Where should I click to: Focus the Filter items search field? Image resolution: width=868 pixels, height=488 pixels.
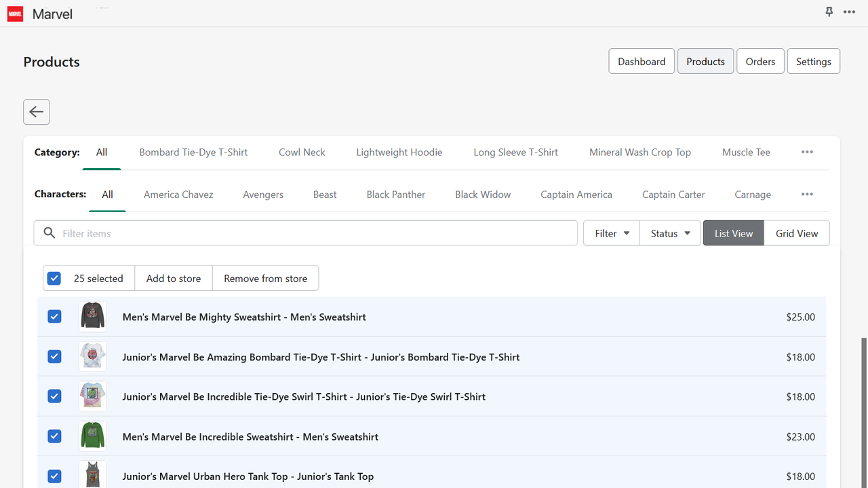click(306, 233)
